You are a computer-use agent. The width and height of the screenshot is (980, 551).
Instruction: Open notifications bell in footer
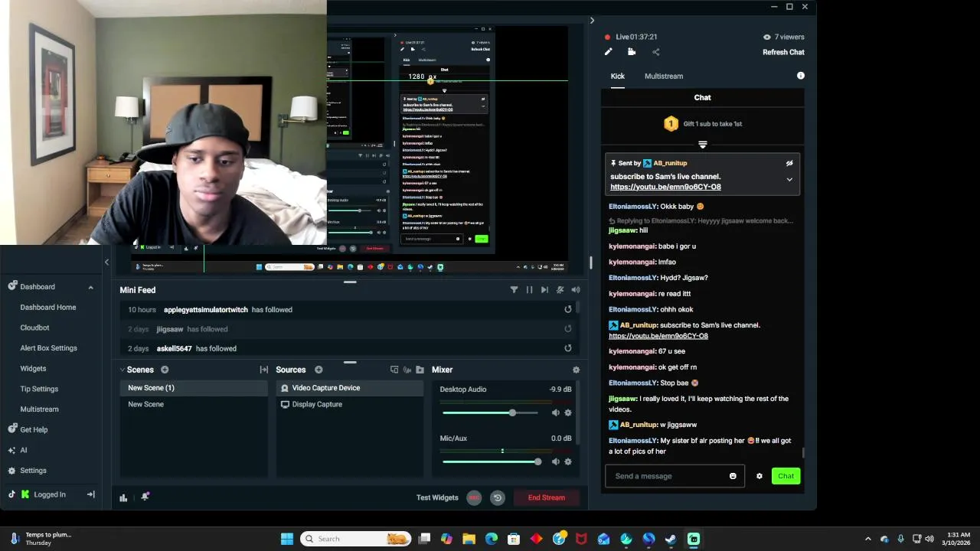point(145,497)
